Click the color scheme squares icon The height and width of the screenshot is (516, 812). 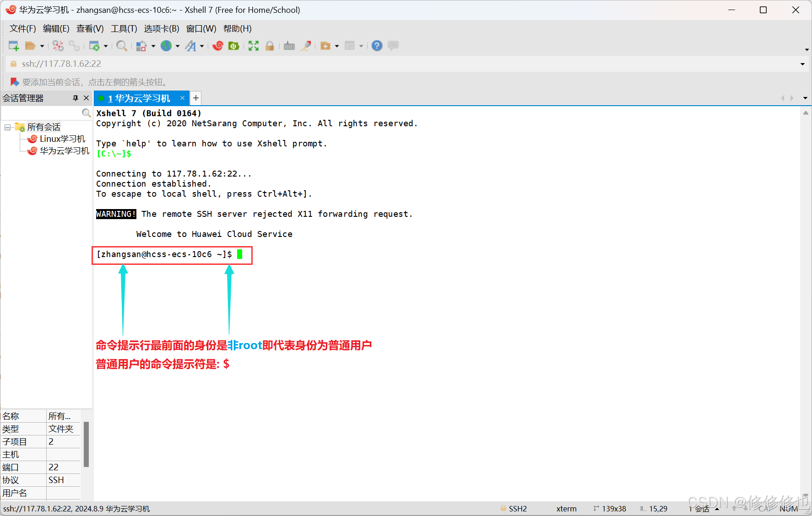pos(141,46)
